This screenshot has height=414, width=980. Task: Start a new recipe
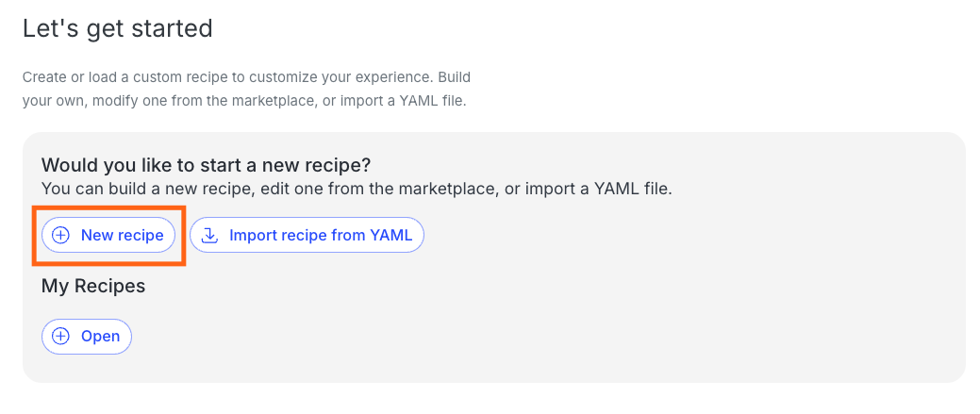pos(108,236)
